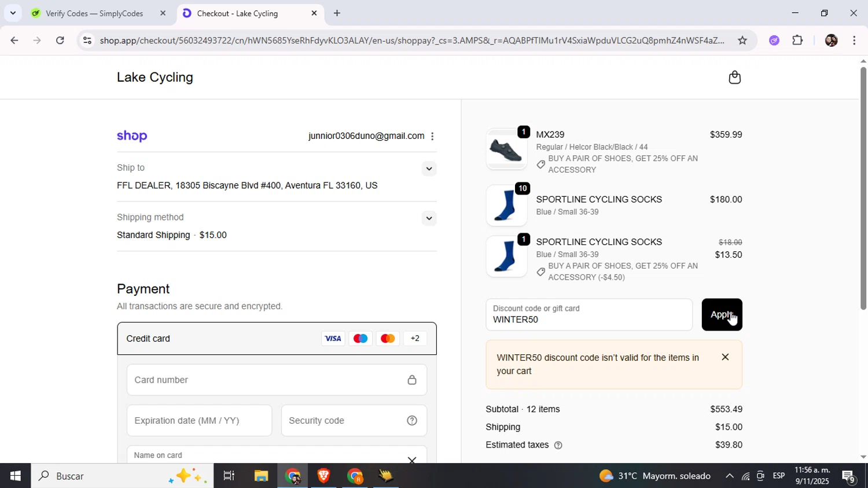Open a new browser tab
The image size is (868, 488).
[x=337, y=13]
